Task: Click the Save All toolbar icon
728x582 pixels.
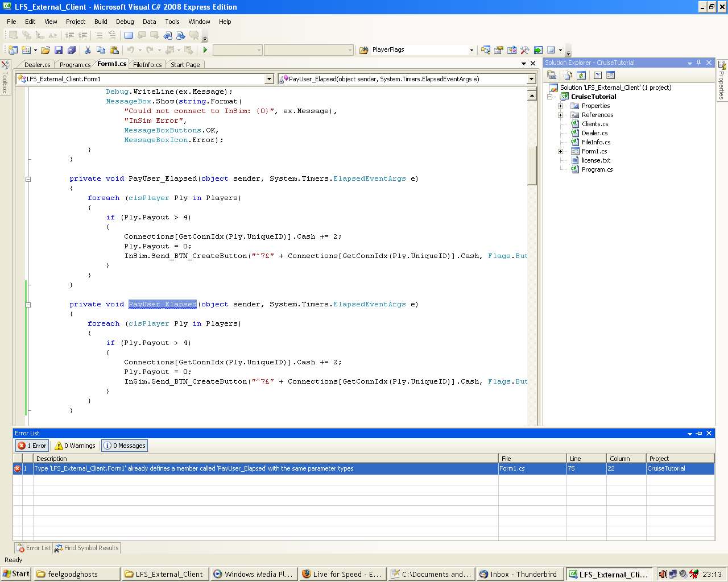Action: coord(72,50)
